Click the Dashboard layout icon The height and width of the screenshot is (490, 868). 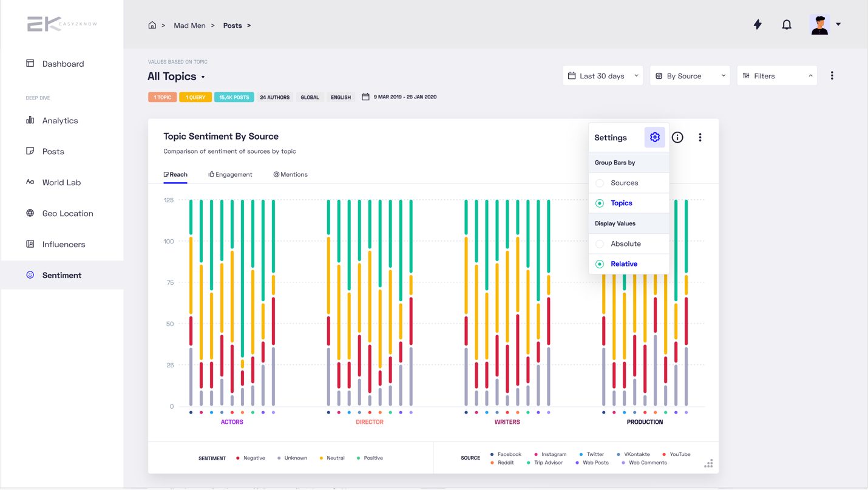click(30, 63)
